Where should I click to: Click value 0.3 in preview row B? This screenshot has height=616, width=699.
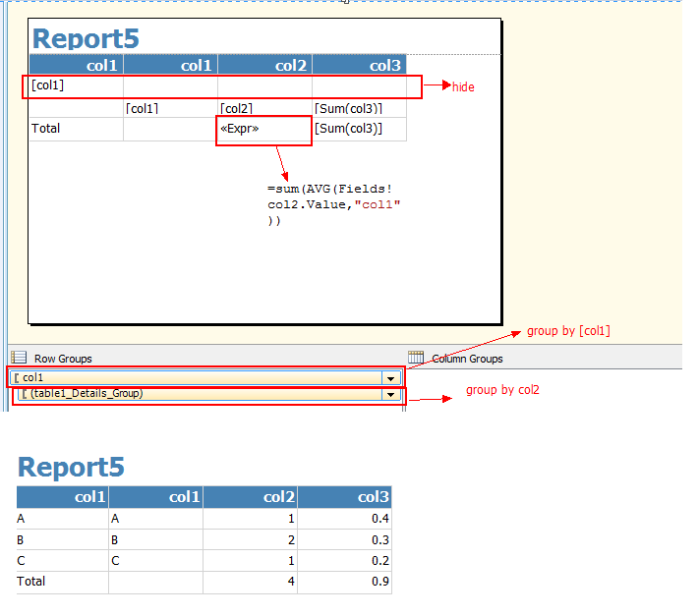[379, 539]
